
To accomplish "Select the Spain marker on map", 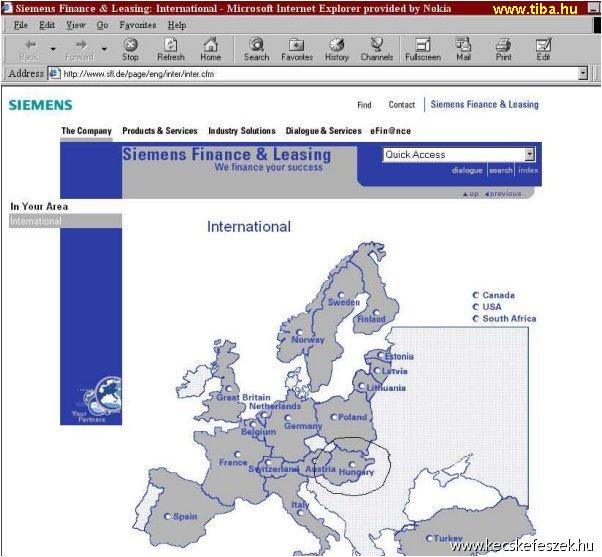I will pyautogui.click(x=167, y=516).
